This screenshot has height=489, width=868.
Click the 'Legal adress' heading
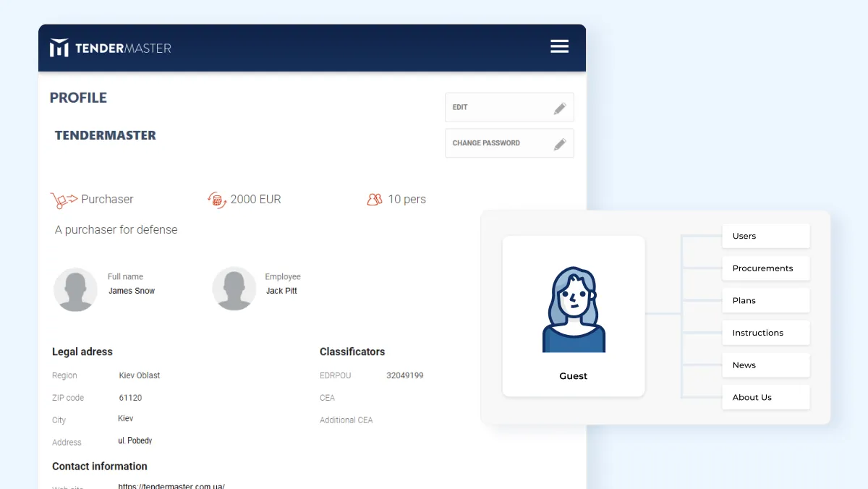82,352
